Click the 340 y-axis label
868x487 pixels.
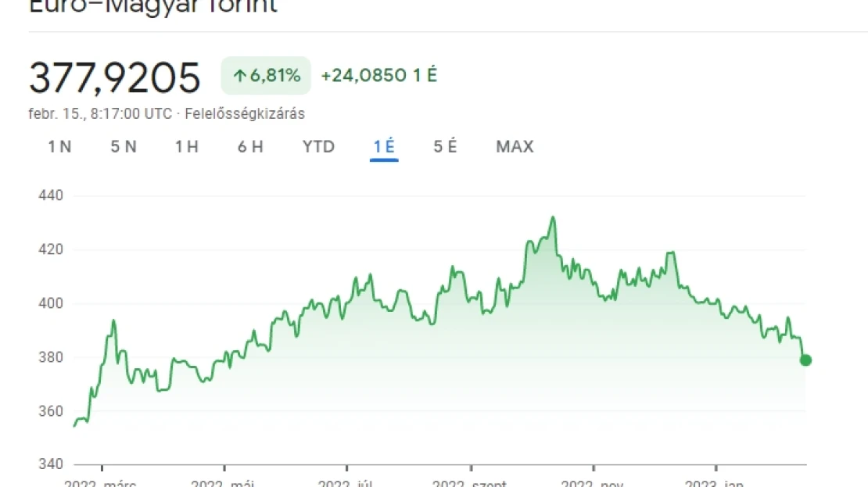point(50,464)
